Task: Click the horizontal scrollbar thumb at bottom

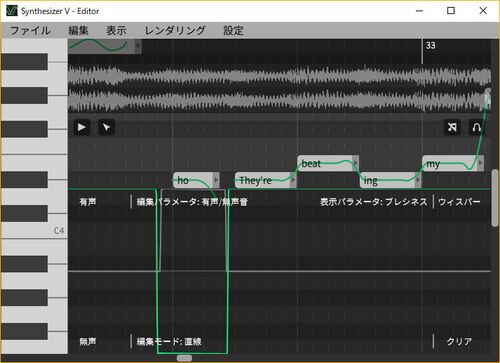Action: pyautogui.click(x=184, y=358)
